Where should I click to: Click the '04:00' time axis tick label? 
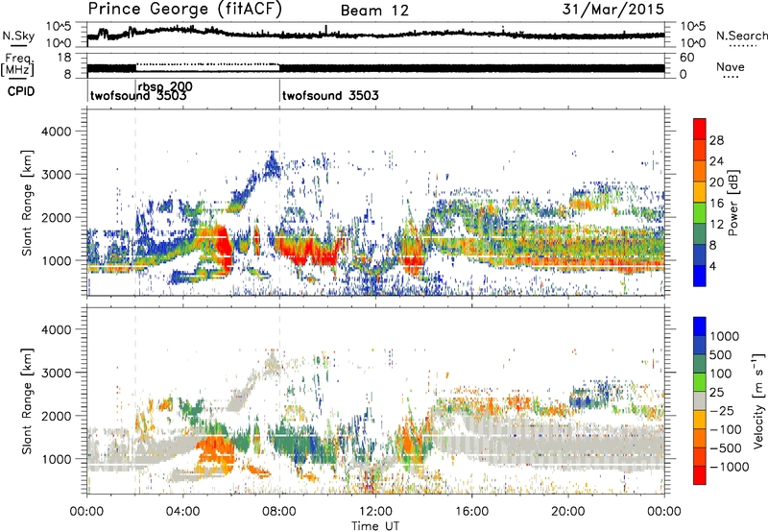click(182, 512)
